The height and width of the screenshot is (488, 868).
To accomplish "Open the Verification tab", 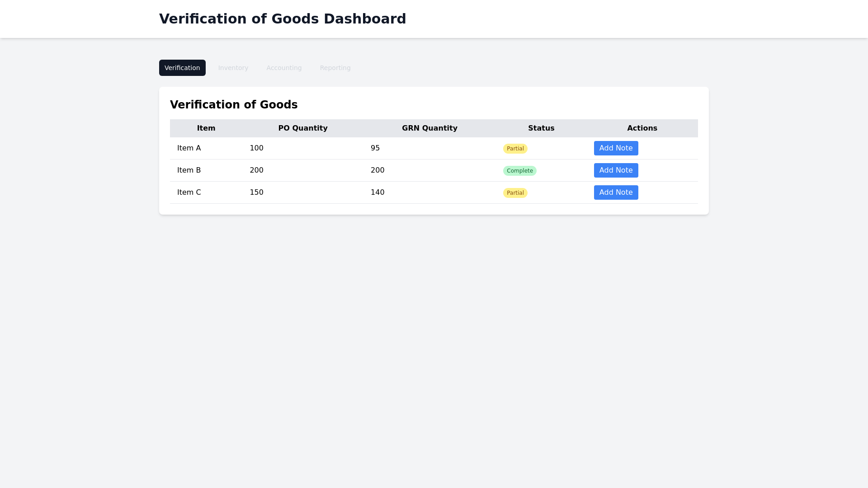I will click(182, 68).
